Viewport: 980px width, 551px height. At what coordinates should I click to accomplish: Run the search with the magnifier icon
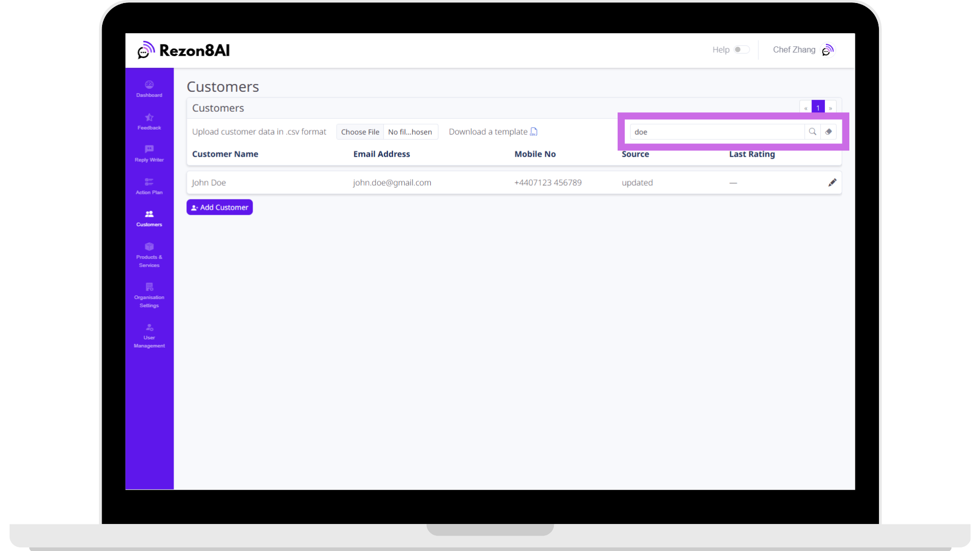813,132
